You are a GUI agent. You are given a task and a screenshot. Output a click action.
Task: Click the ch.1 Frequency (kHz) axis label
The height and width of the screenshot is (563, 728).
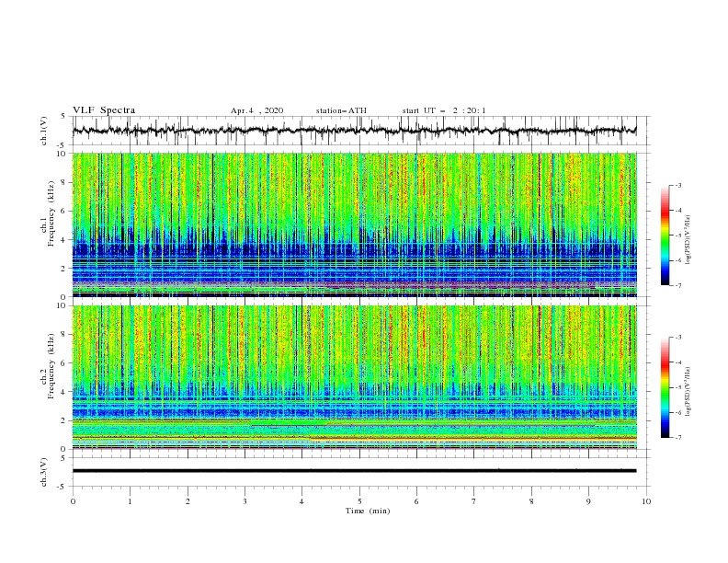tap(48, 212)
